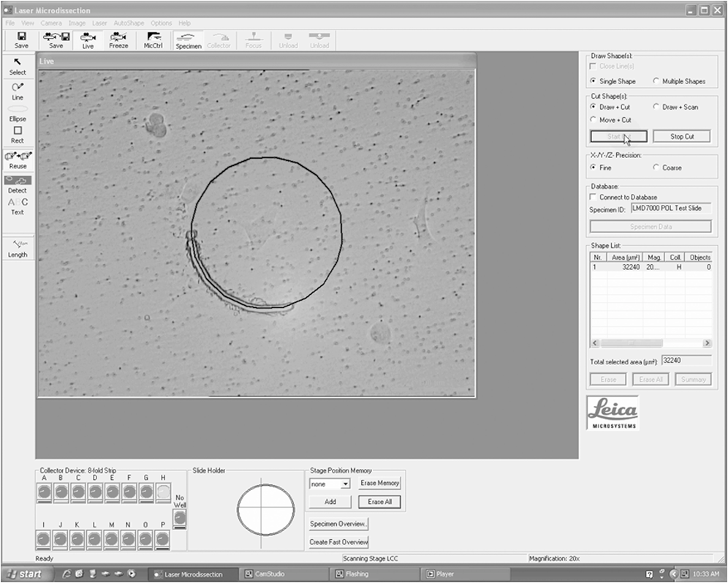Select Single Shape radio option
Viewport: 728px width, 583px height.
pos(593,81)
